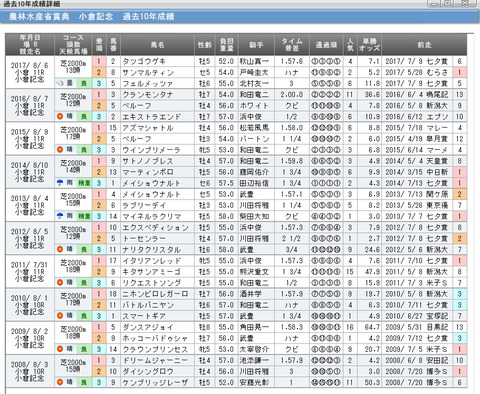Click horse name クラウンプリンセス

(x=155, y=349)
